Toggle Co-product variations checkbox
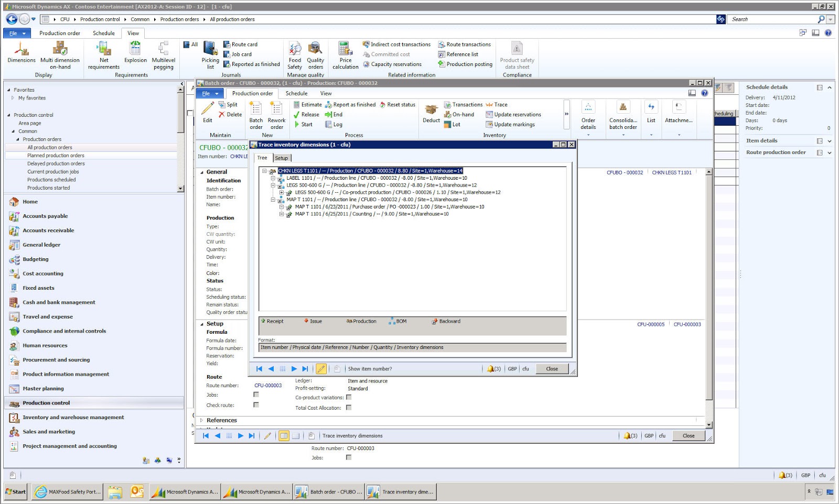This screenshot has height=504, width=839. 349,397
